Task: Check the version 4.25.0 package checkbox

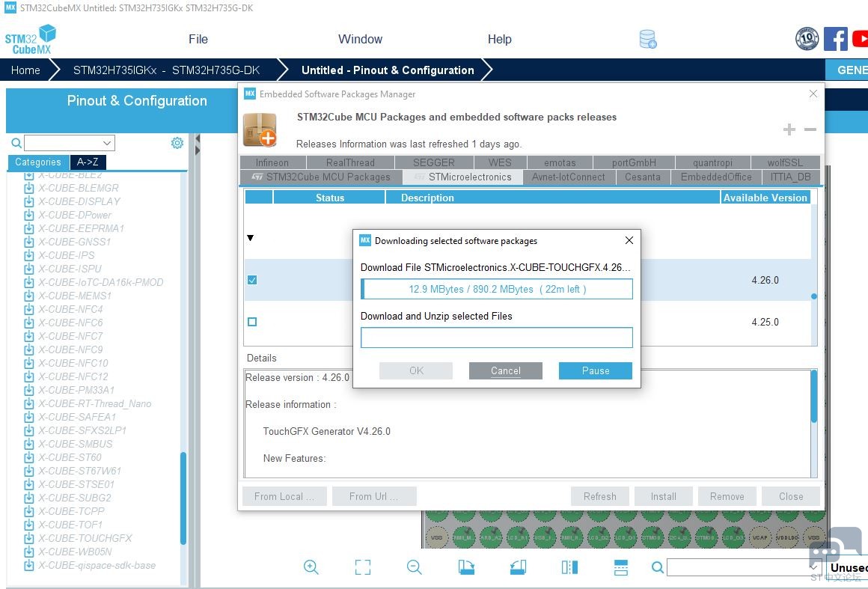Action: [252, 322]
